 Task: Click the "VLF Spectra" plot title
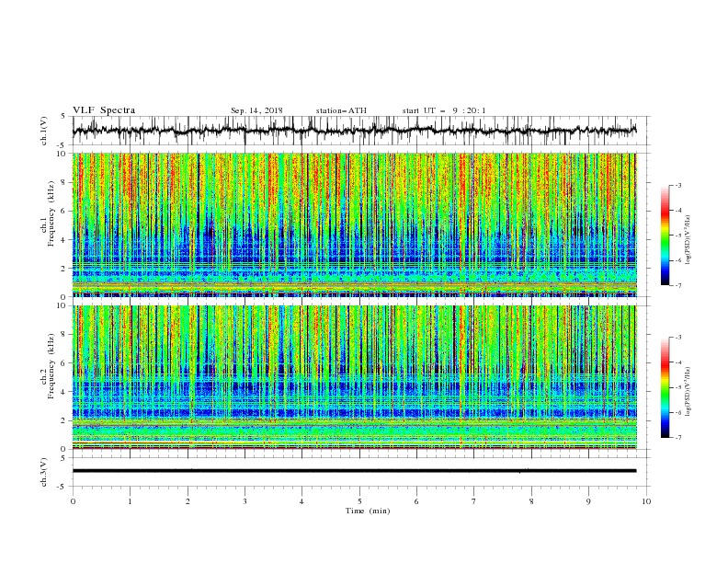pos(104,110)
